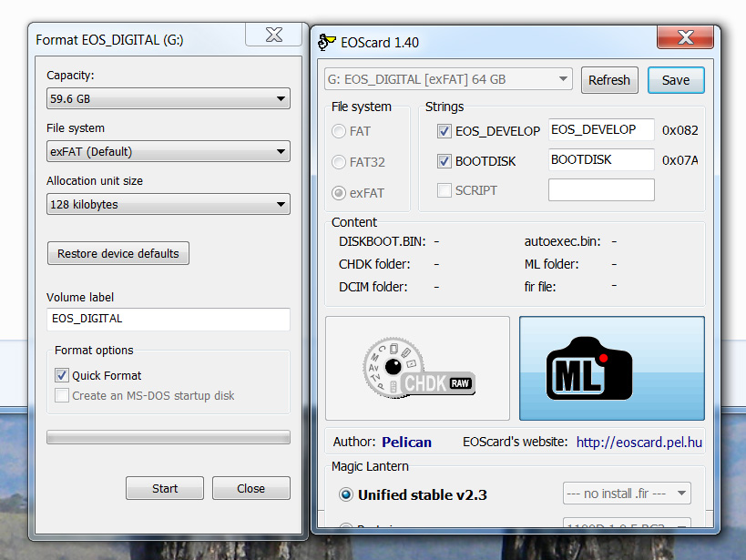Viewport: 746px width, 560px height.
Task: Select Unified stable v2.3 radio option
Action: (x=346, y=494)
